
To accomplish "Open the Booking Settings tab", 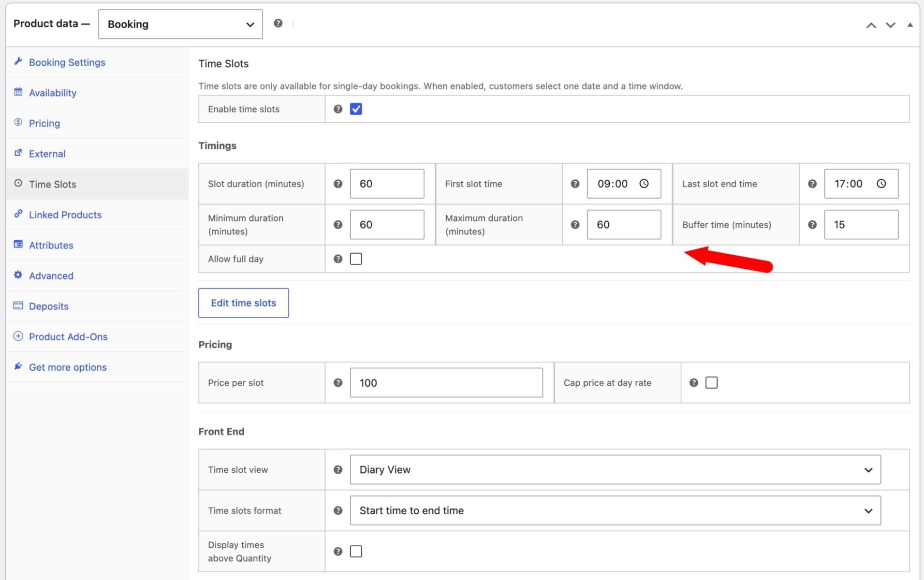I will click(x=97, y=62).
